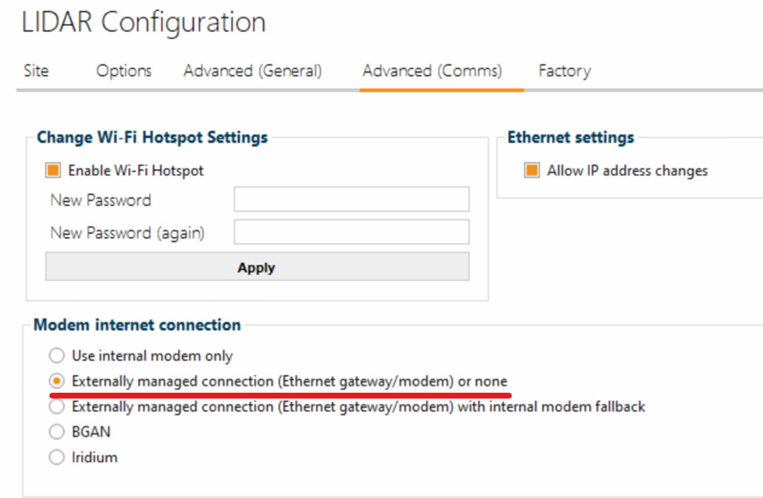Click the Allow IP address changes label

pos(627,171)
